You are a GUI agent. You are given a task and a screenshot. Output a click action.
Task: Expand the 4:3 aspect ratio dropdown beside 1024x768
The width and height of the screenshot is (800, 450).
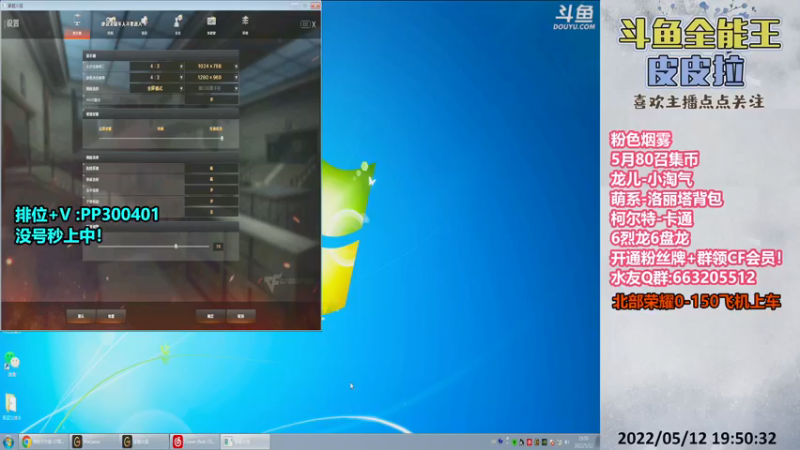point(157,66)
